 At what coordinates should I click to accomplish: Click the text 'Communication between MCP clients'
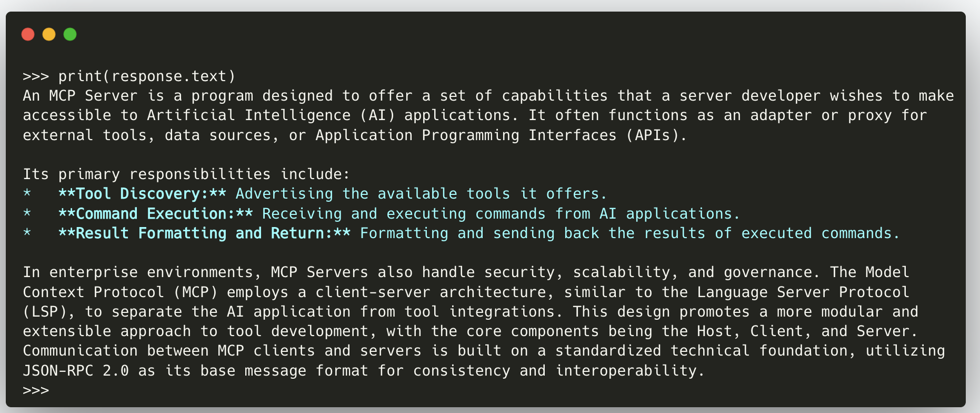point(169,351)
